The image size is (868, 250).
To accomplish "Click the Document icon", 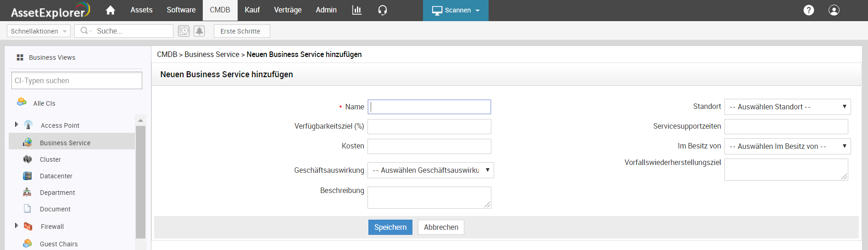I will [x=28, y=209].
